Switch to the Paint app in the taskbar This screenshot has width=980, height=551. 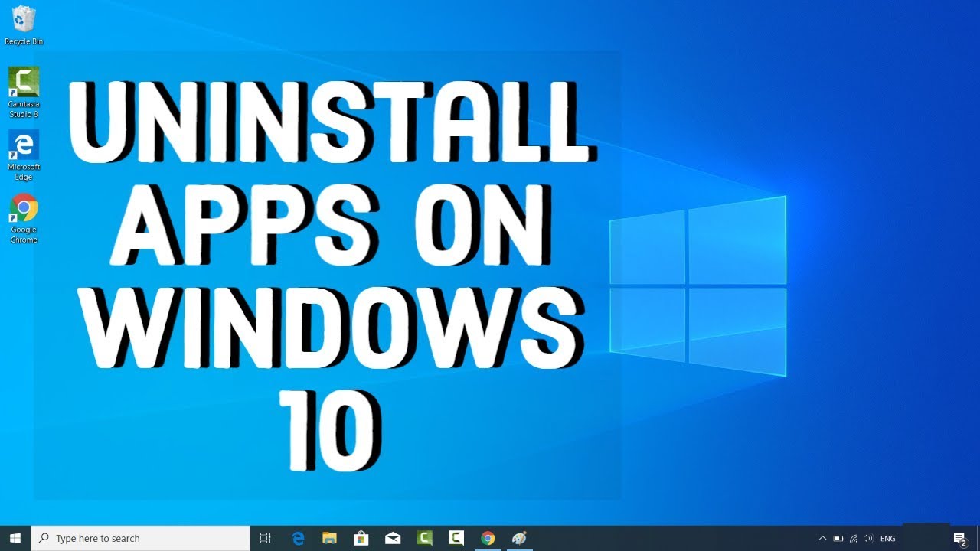click(x=519, y=539)
